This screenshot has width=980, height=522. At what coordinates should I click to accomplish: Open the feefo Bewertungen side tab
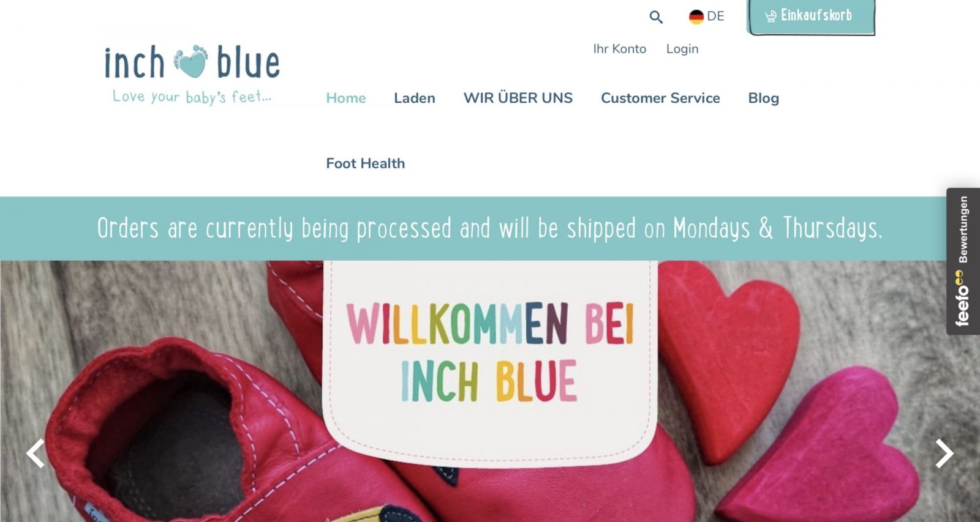point(963,261)
